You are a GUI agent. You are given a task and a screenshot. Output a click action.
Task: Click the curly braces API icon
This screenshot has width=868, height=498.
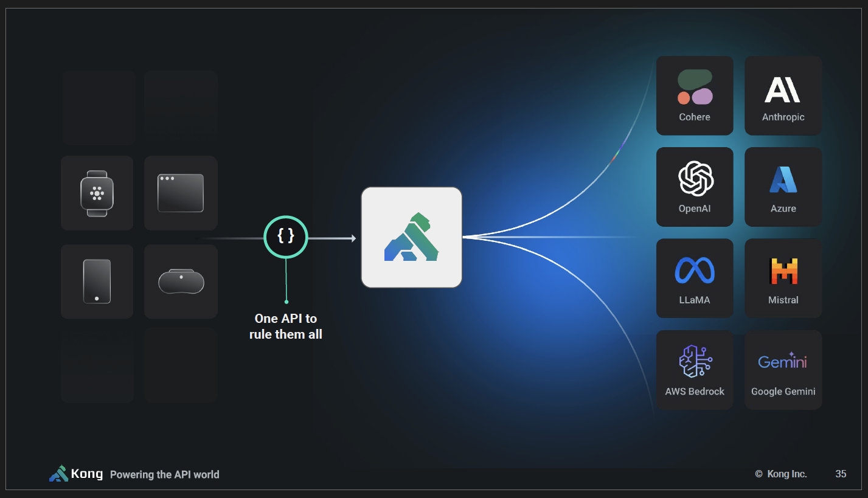click(x=286, y=237)
